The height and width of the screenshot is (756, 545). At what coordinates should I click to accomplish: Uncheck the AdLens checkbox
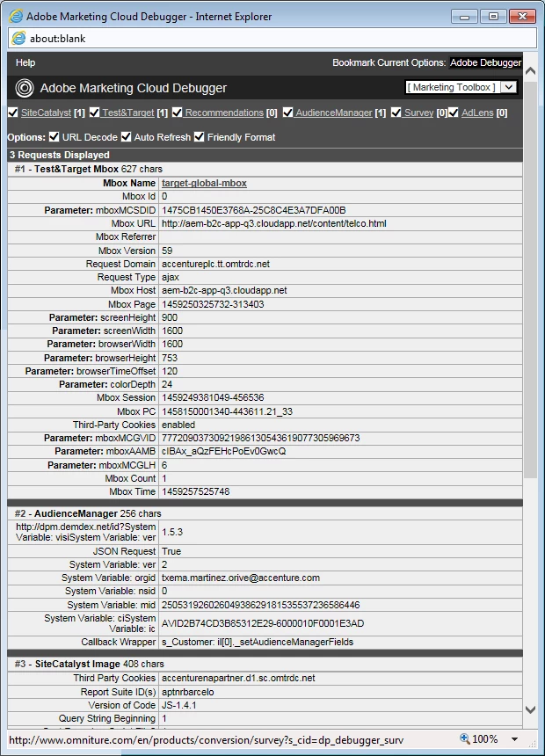pos(454,113)
